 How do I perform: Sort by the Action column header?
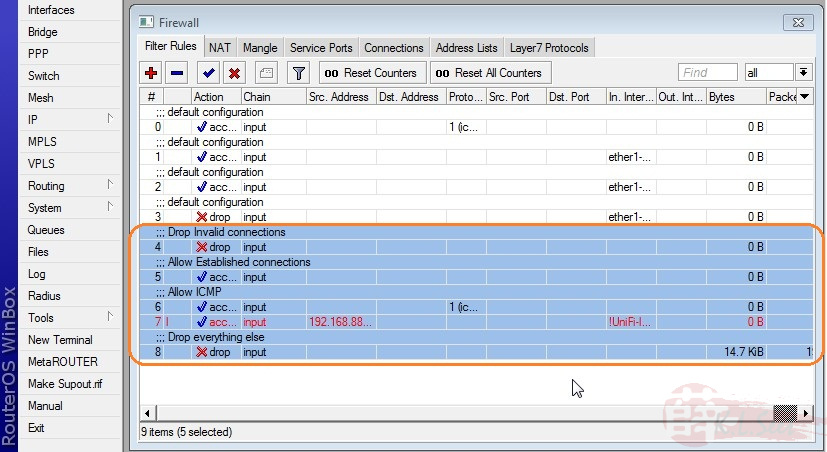coord(216,97)
